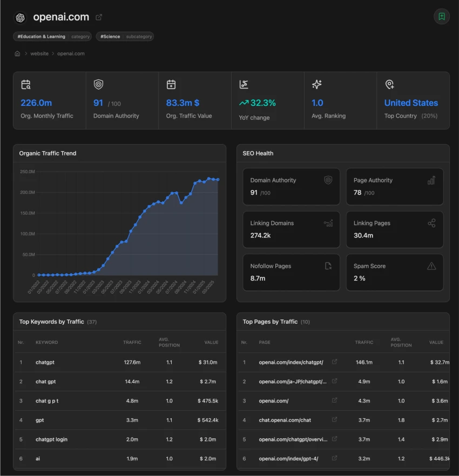Click United States top country link
This screenshot has width=459, height=476.
click(x=411, y=103)
